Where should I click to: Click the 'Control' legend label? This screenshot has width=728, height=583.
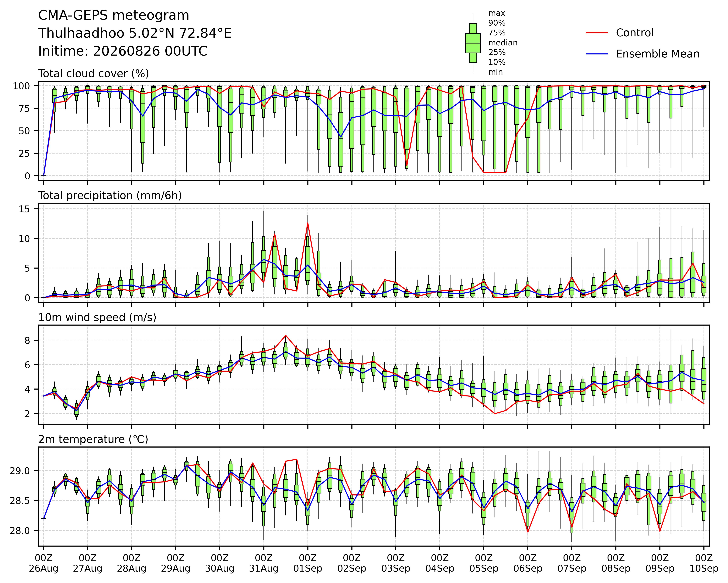(634, 33)
